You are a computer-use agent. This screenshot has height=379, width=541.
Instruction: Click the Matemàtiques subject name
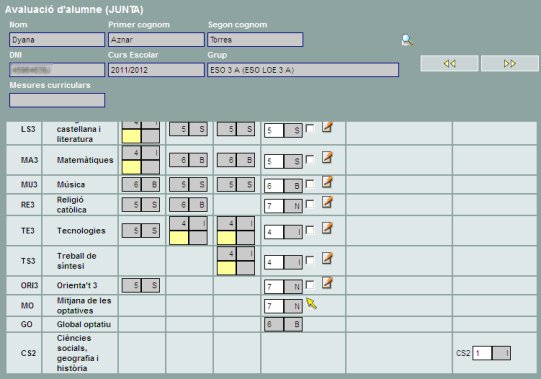click(85, 160)
